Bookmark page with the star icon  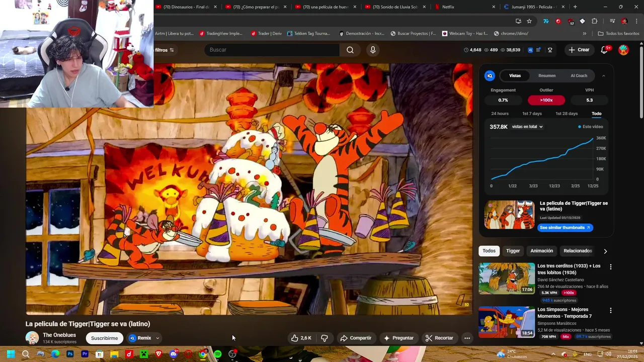tap(529, 21)
